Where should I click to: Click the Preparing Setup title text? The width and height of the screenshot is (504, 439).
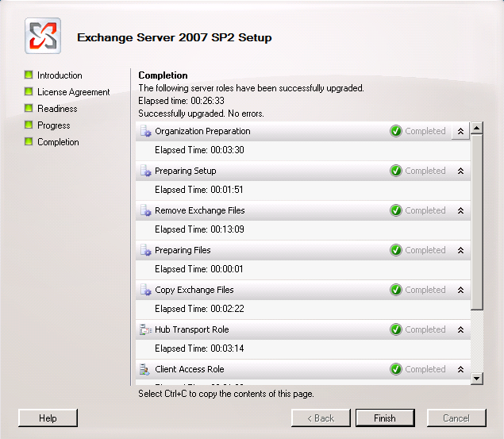click(186, 171)
